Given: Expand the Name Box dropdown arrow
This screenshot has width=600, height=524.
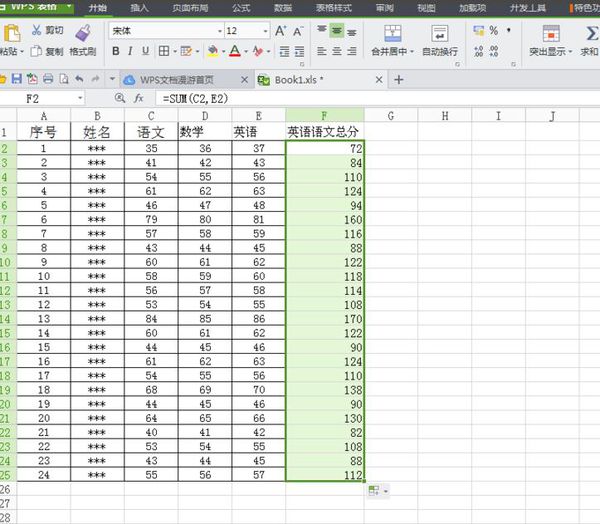Looking at the screenshot, I should pos(80,98).
